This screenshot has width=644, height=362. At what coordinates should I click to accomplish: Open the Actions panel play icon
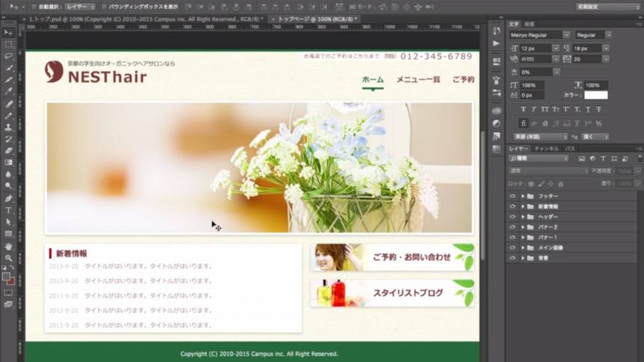coord(496,43)
